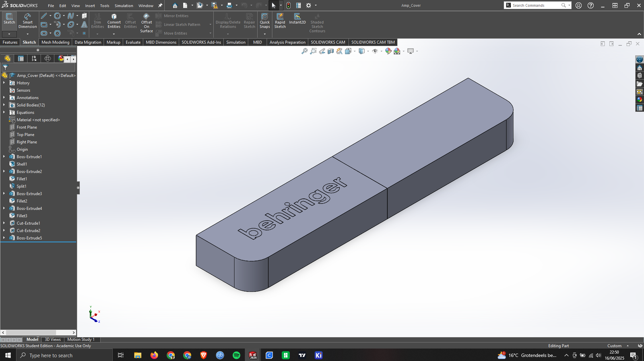The width and height of the screenshot is (644, 361).
Task: Expand the Solid Bodies(12) folder
Action: tap(4, 105)
